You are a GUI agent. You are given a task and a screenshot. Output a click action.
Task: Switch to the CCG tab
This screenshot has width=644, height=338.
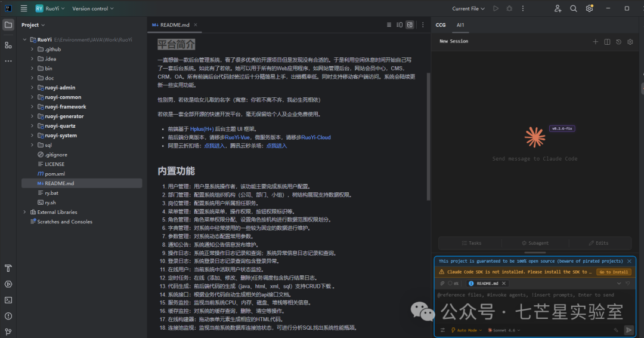(x=441, y=24)
